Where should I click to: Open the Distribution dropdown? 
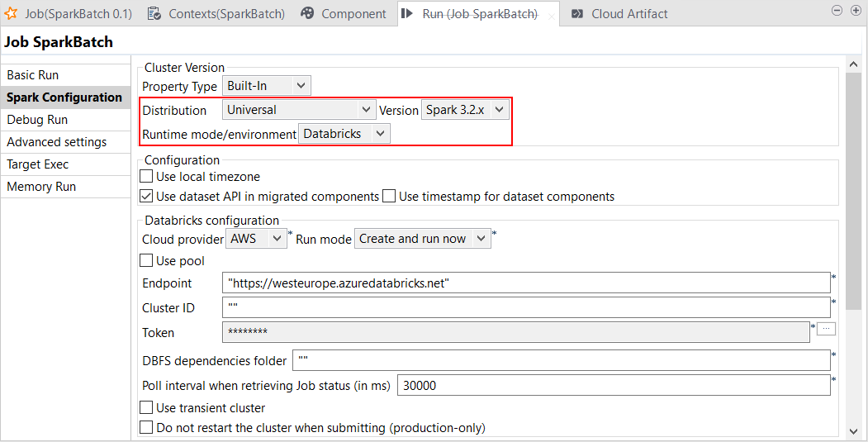(299, 110)
